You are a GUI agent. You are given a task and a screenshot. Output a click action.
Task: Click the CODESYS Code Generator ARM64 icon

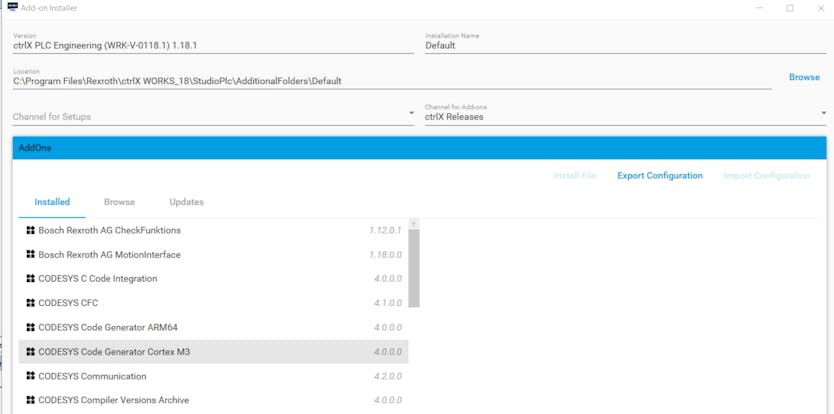tap(30, 328)
